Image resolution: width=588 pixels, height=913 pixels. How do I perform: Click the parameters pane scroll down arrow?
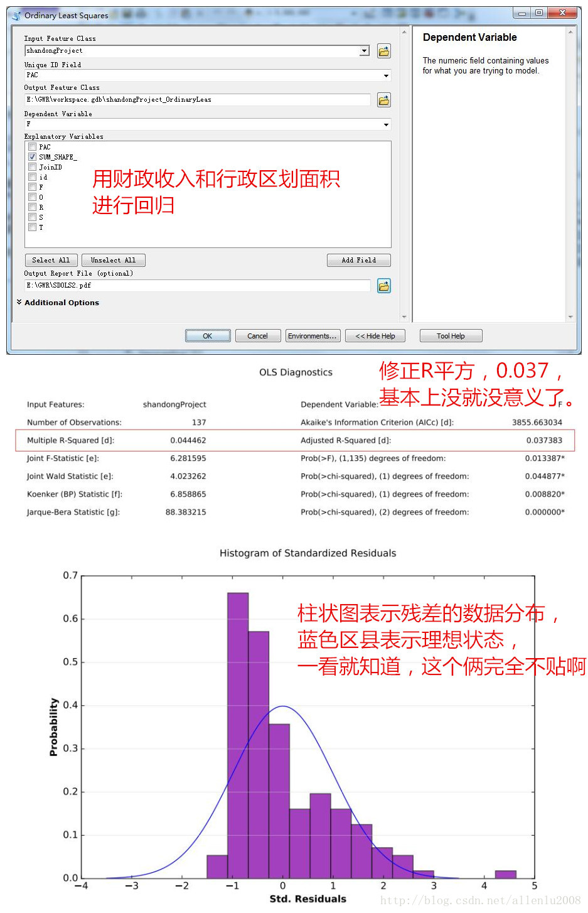point(404,317)
